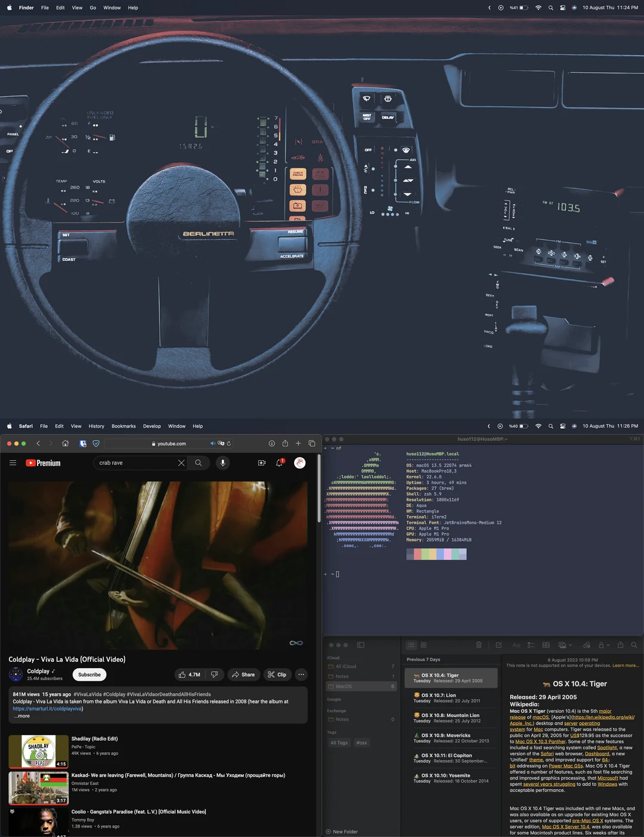Screen dimensions: 644x837
Task: Open the smarturl.it/coldplayviva link
Action: (x=48, y=709)
